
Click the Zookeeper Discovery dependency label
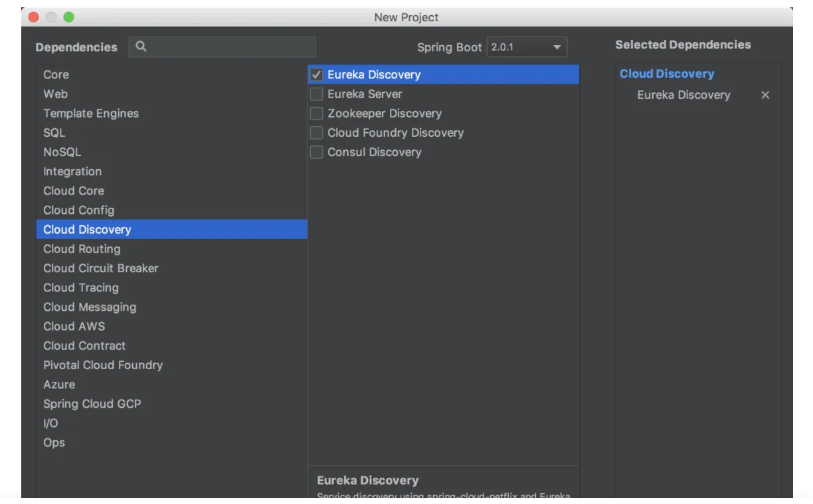385,114
